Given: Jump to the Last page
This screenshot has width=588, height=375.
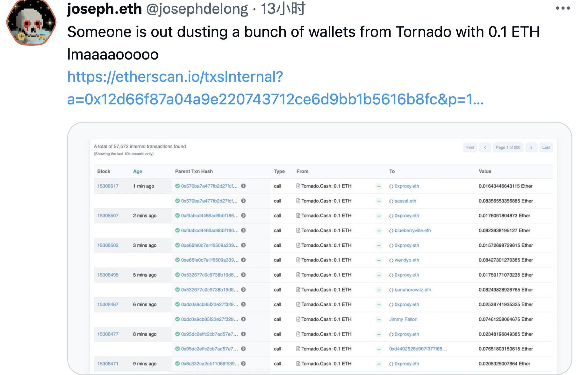Looking at the screenshot, I should pyautogui.click(x=546, y=147).
